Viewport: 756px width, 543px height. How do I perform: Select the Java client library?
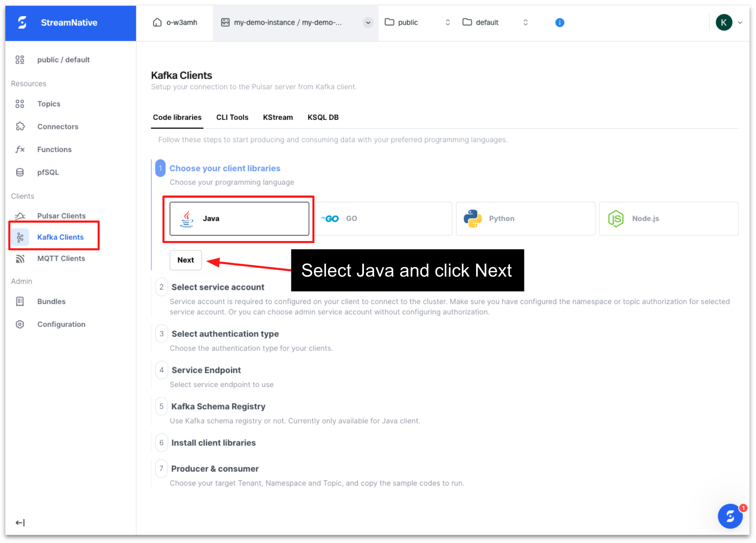239,218
